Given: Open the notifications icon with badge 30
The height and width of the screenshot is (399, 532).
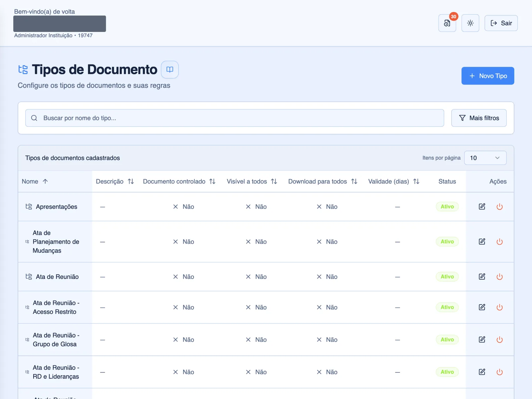Looking at the screenshot, I should point(447,23).
